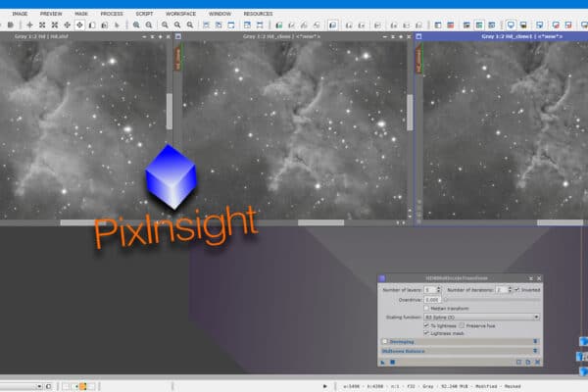Toggle the Lightness mask checkbox
This screenshot has width=588, height=392.
[x=426, y=333]
